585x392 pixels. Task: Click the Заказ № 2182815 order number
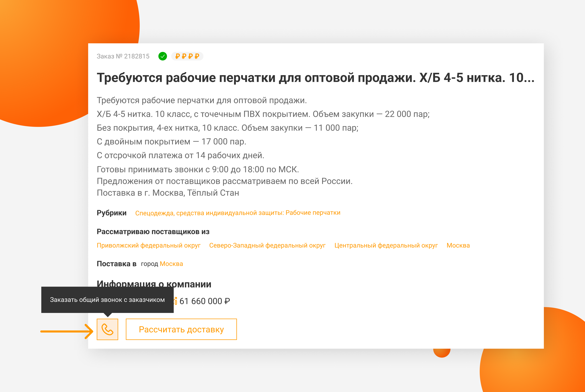pyautogui.click(x=123, y=56)
